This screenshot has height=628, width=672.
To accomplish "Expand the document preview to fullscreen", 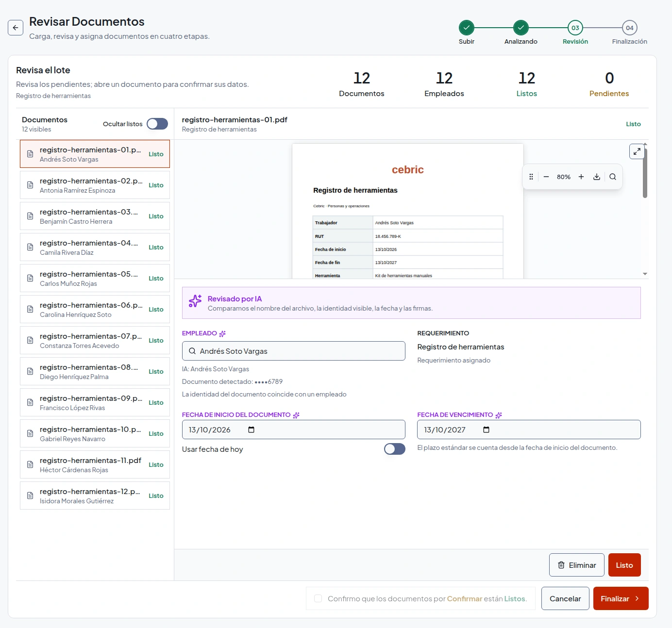I will coord(637,151).
